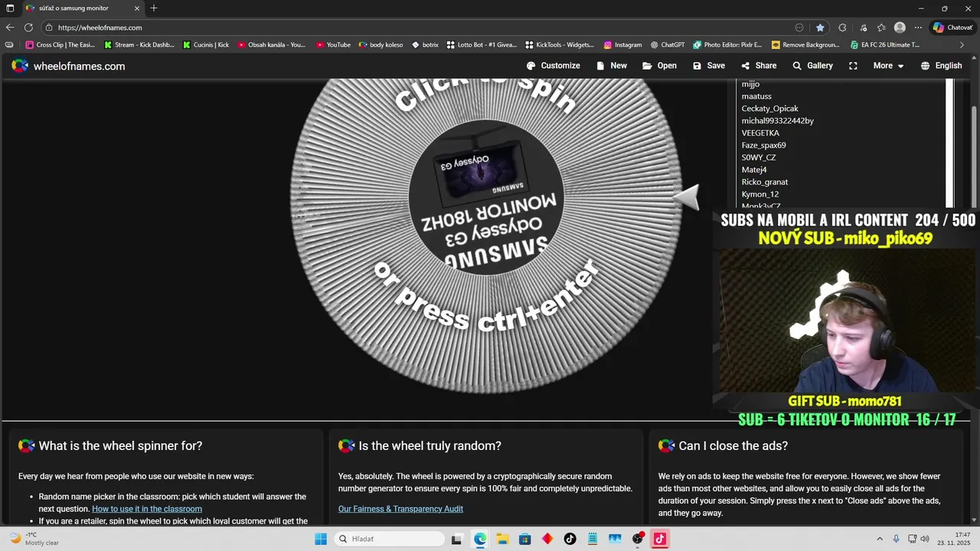
Task: Reload the page
Action: (29, 28)
